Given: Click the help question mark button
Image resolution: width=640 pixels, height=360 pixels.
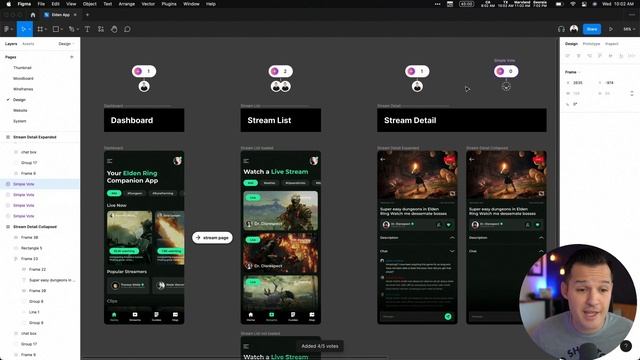Looking at the screenshot, I should pyautogui.click(x=625, y=346).
